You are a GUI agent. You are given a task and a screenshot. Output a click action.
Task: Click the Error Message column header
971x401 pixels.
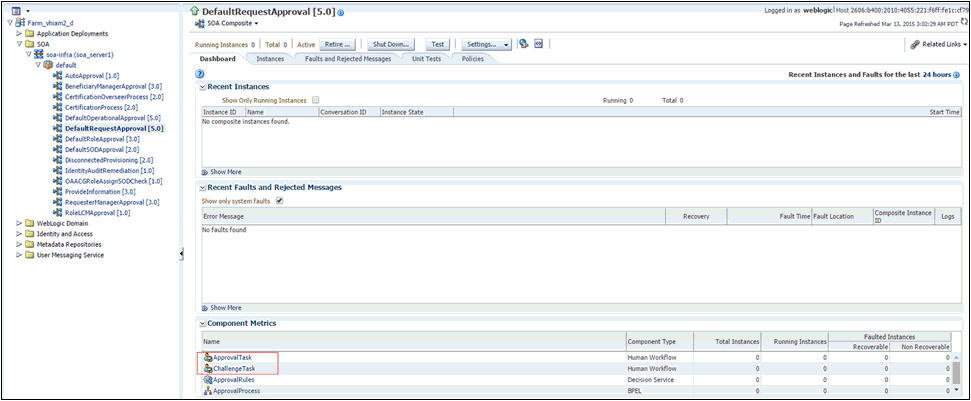(x=433, y=217)
